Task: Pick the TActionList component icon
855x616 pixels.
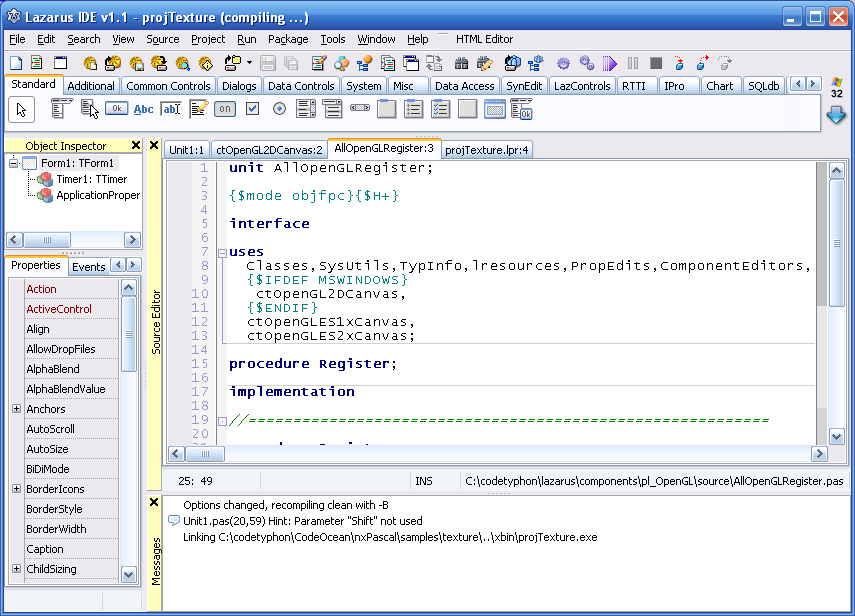Action: (521, 108)
